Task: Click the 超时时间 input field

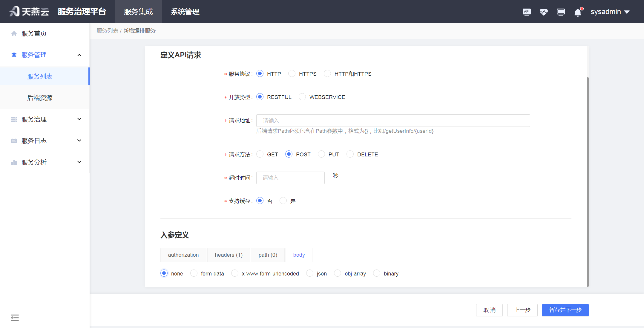Action: point(290,178)
